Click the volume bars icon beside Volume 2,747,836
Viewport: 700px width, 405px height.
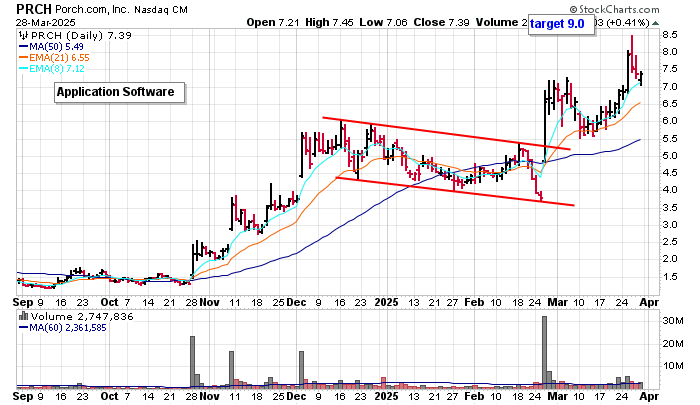click(x=23, y=317)
